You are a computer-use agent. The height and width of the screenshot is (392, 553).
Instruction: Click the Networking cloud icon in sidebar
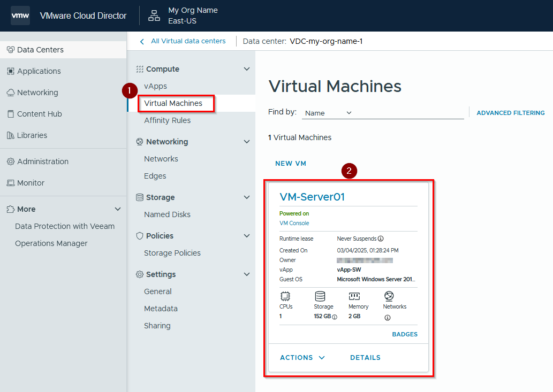tap(11, 93)
